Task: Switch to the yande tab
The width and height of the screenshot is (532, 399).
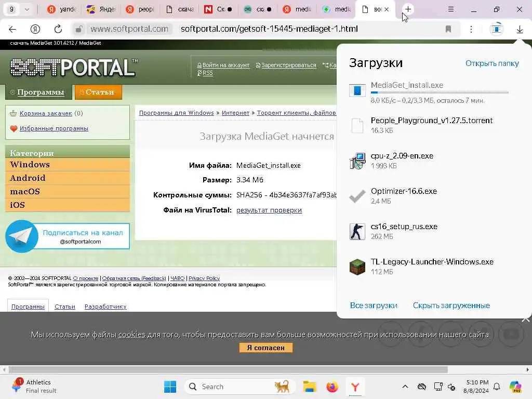Action: (x=61, y=9)
